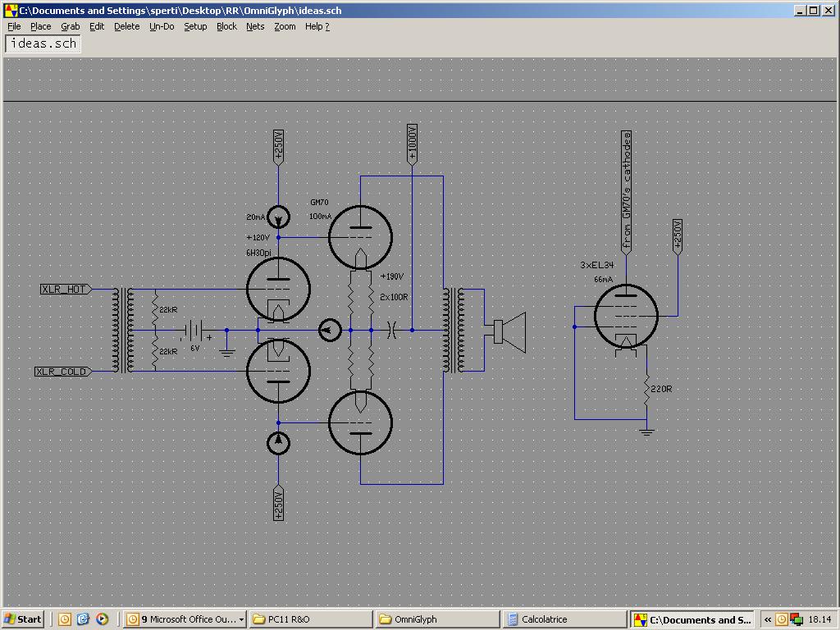Click the output transformer symbol
The height and width of the screenshot is (630, 840).
[x=453, y=330]
